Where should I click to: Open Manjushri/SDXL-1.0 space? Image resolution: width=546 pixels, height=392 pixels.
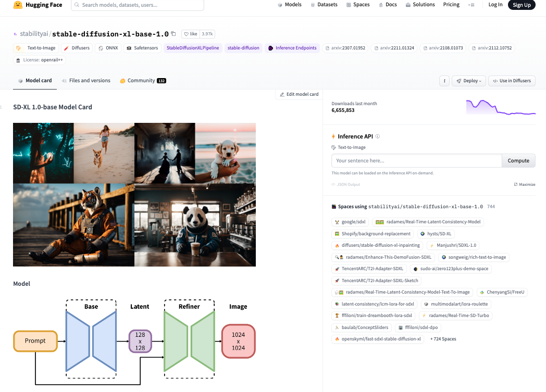(453, 245)
